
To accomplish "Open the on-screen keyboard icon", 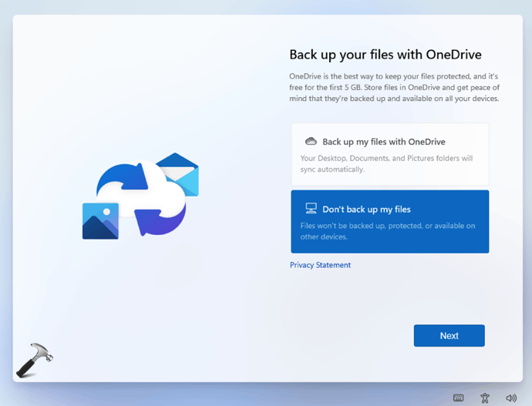I will [x=459, y=398].
